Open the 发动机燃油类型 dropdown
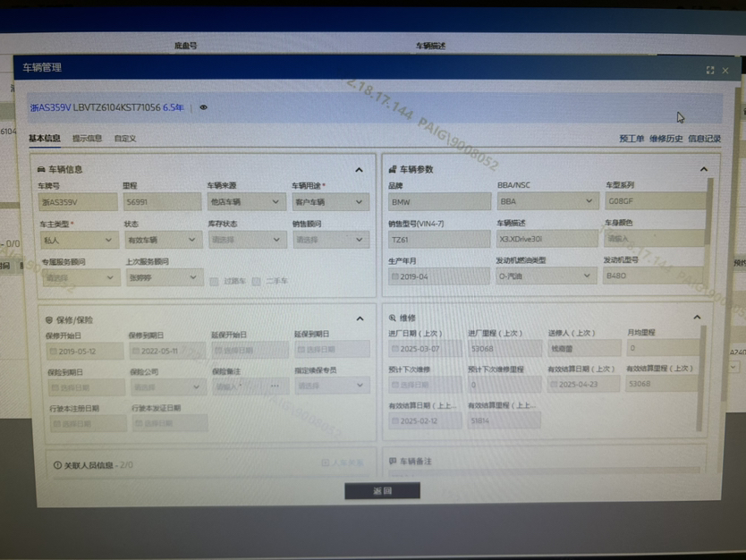The image size is (746, 560). click(546, 276)
